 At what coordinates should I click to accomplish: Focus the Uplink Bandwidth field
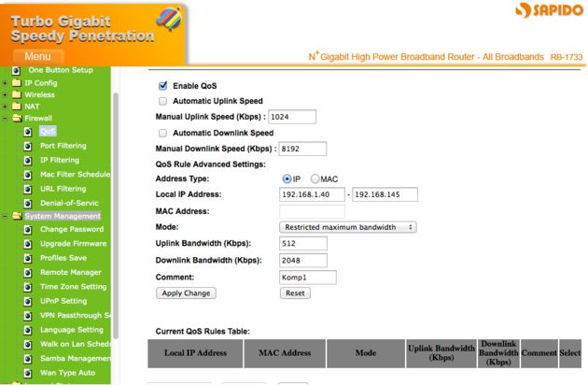click(x=303, y=243)
